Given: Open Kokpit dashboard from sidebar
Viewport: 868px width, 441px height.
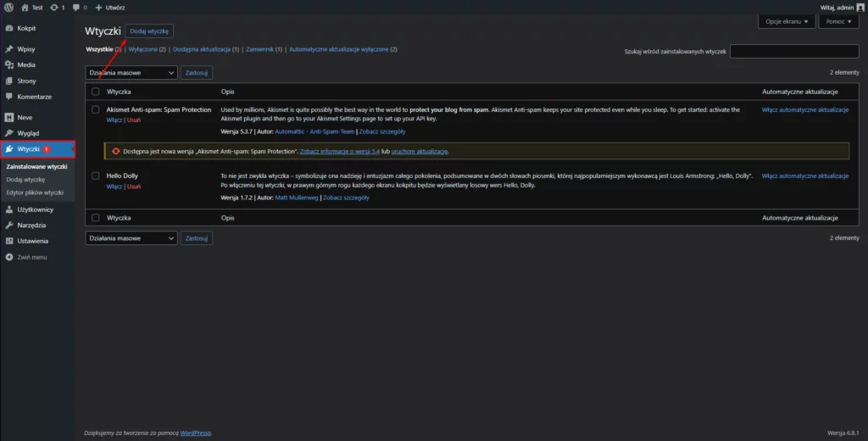Looking at the screenshot, I should pos(26,28).
